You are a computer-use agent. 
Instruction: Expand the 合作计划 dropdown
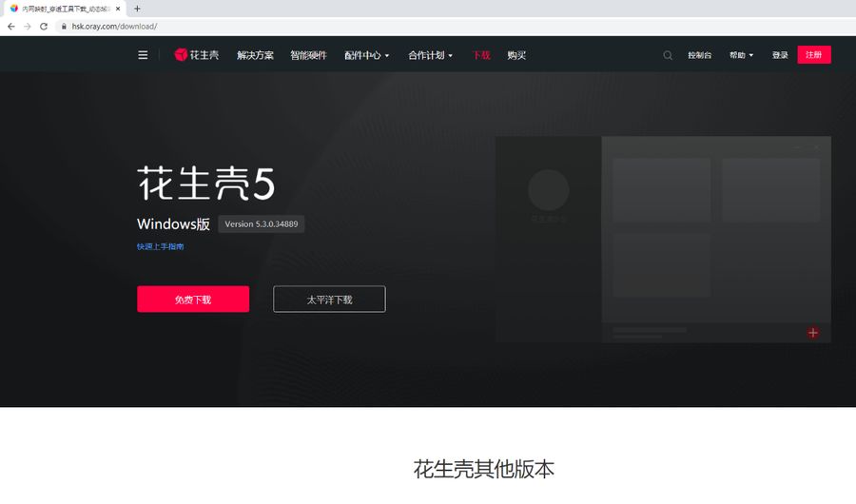click(430, 55)
